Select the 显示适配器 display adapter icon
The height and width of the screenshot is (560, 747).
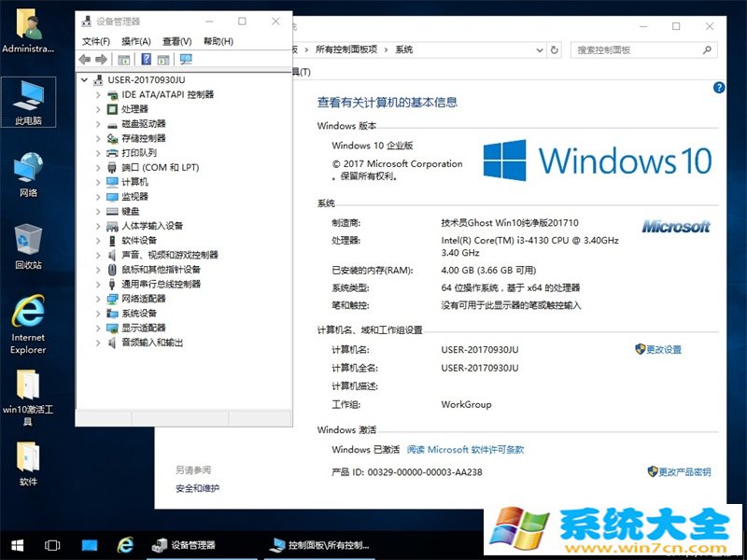click(x=112, y=329)
